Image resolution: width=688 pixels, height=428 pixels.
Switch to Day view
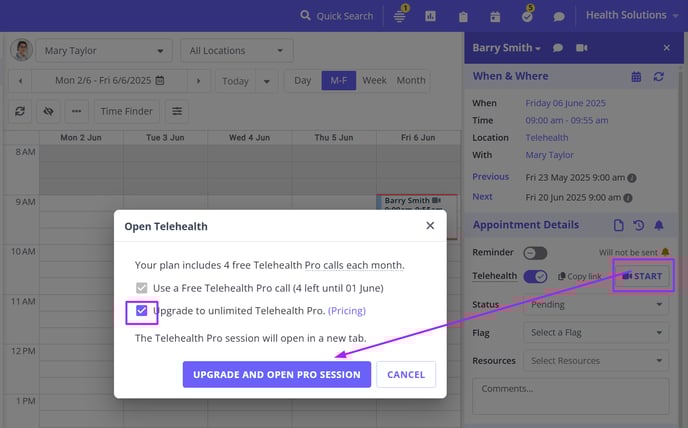coord(302,81)
